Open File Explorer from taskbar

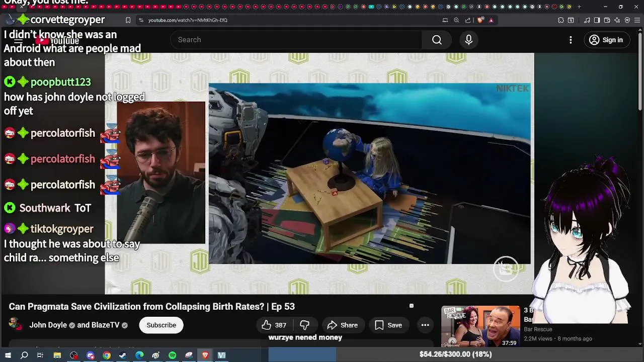pyautogui.click(x=57, y=355)
